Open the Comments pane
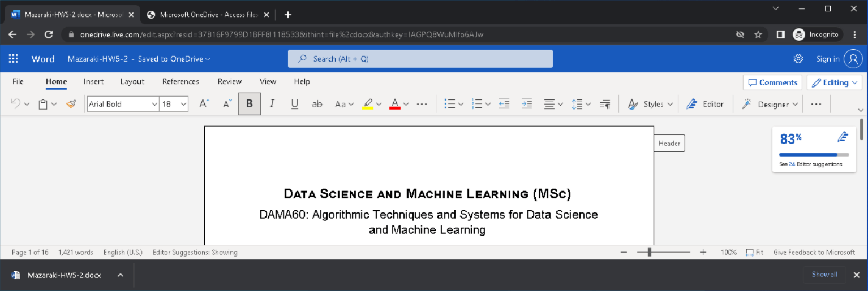Viewport: 868px width, 291px height. [772, 82]
